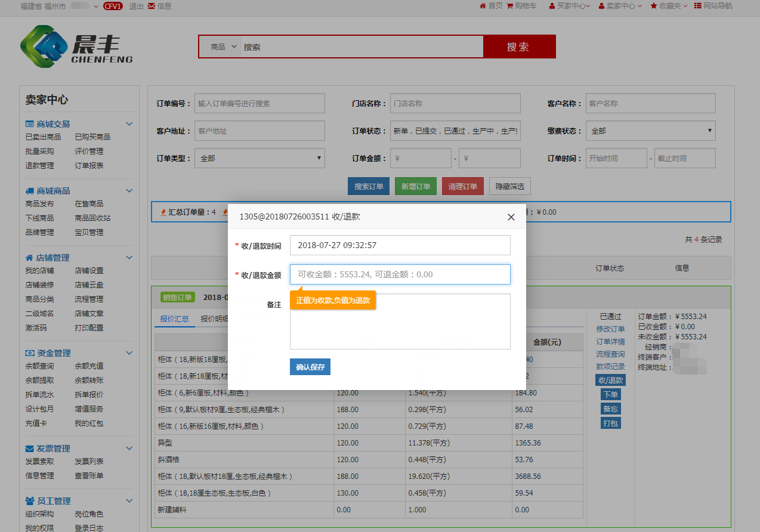Screen dimensions: 760x532
Task: Focus the 收/退款金额 amount field
Action: pyautogui.click(x=400, y=274)
